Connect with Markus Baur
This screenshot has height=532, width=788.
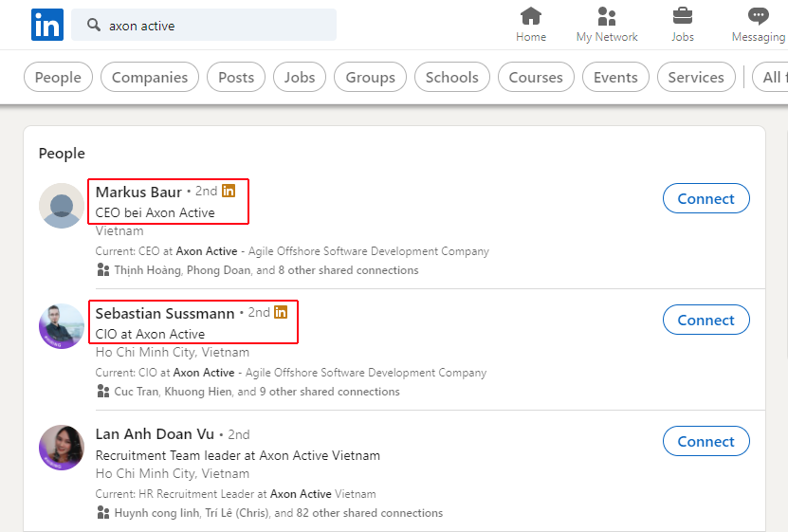pyautogui.click(x=706, y=198)
